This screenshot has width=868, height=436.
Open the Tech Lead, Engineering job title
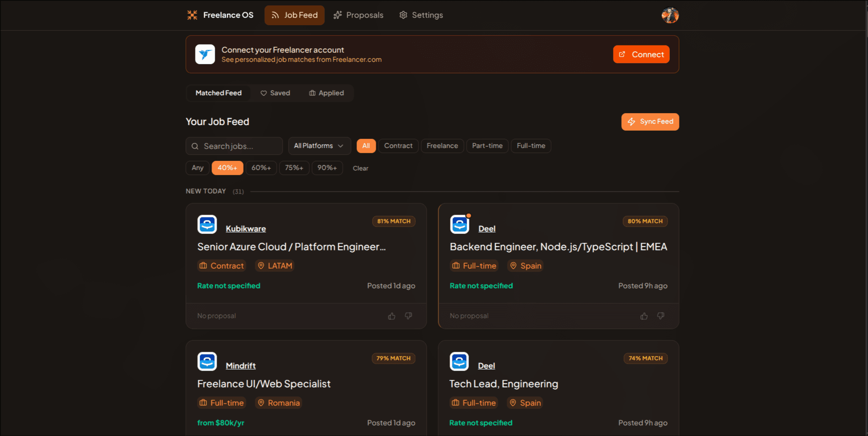coord(504,384)
